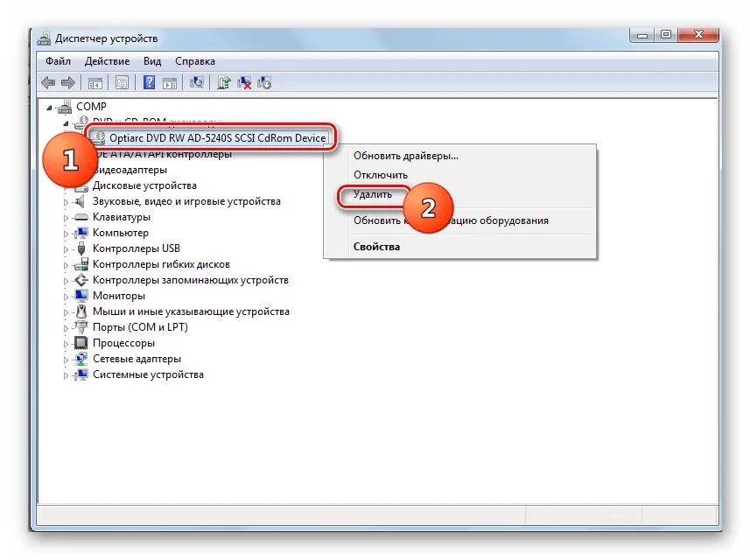750x560 pixels.
Task: Click the Optiarc DVD drive device icon
Action: tap(98, 137)
